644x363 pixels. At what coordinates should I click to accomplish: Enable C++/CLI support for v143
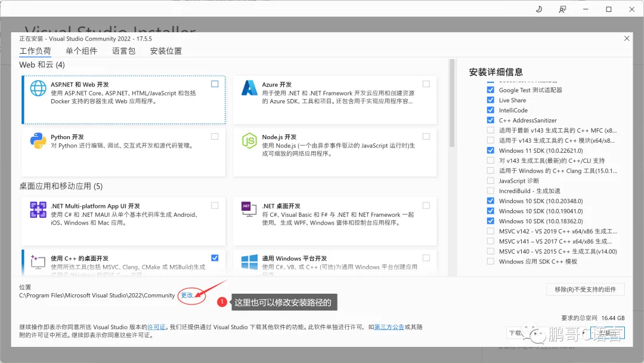[490, 161]
